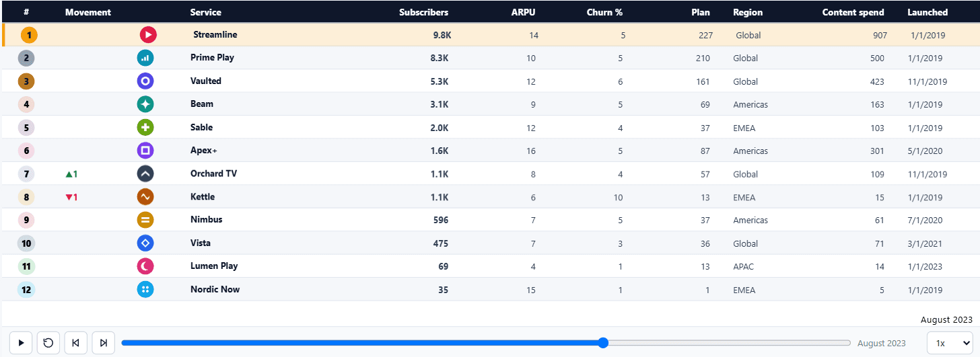Open the 1x playback speed dropdown
The image size is (980, 357).
(950, 343)
